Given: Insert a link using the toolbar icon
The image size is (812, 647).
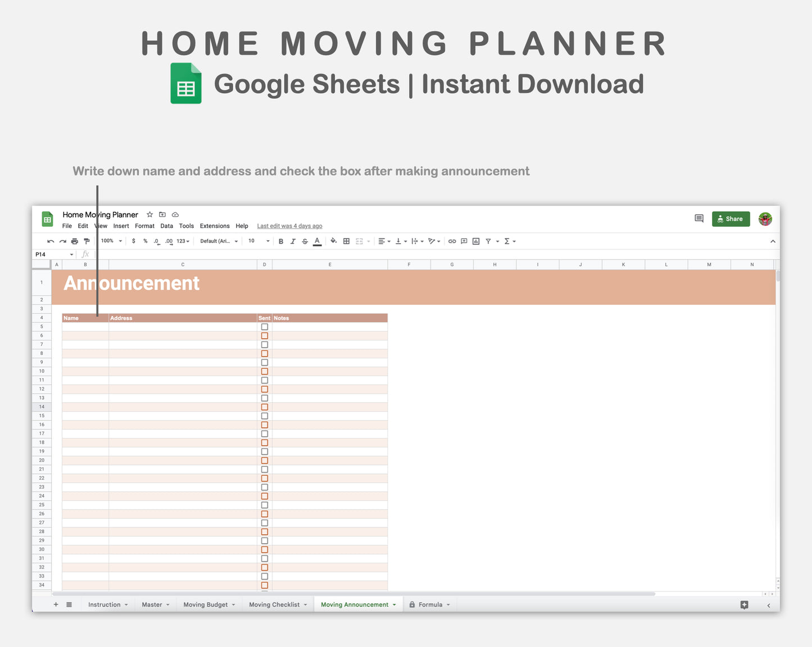Looking at the screenshot, I should pyautogui.click(x=452, y=241).
